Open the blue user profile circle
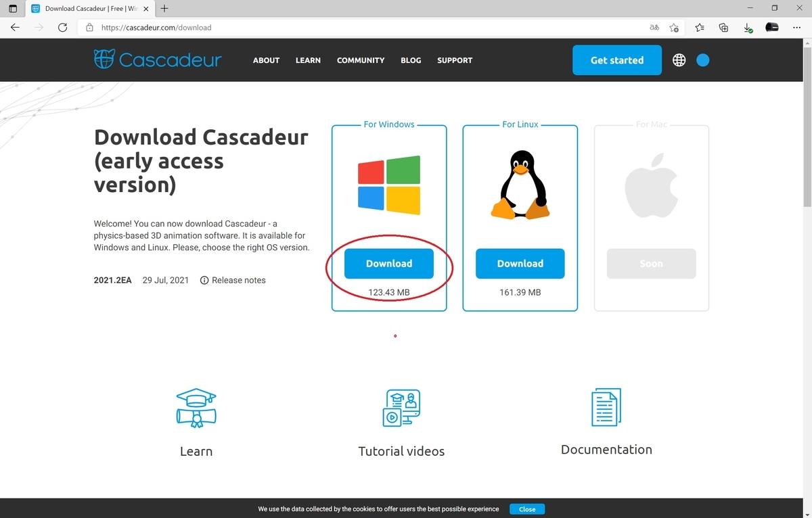 [703, 60]
